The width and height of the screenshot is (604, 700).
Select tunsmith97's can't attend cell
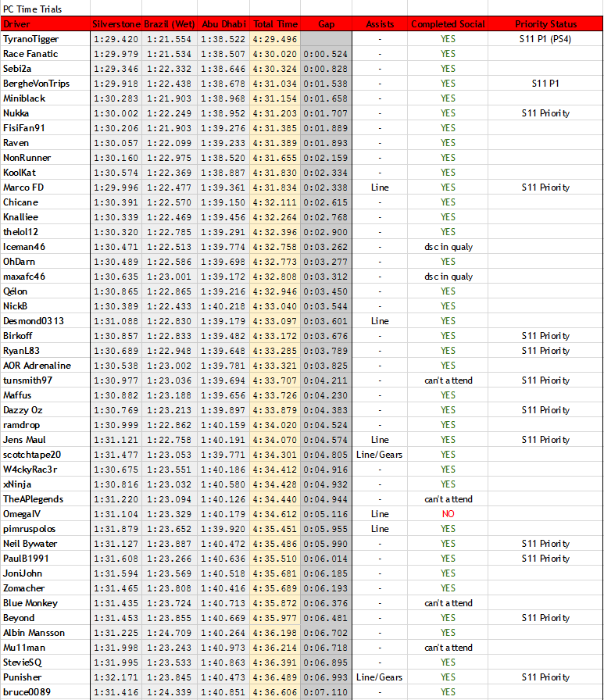[448, 380]
